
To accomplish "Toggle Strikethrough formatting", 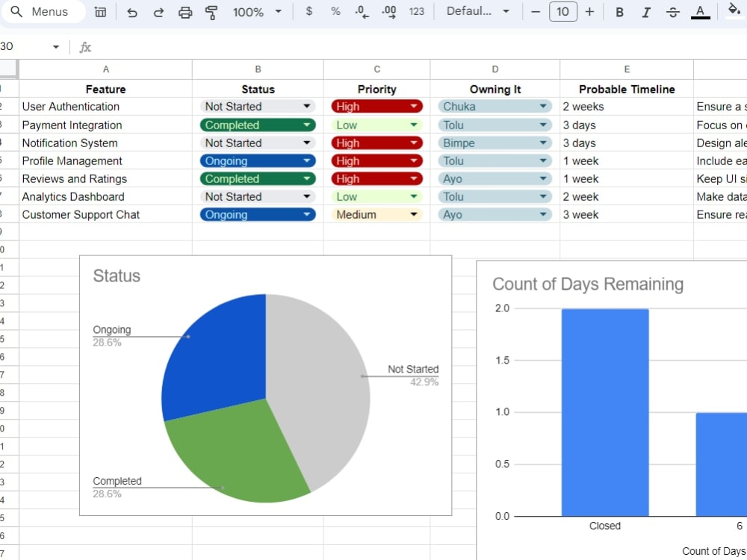I will coord(673,13).
